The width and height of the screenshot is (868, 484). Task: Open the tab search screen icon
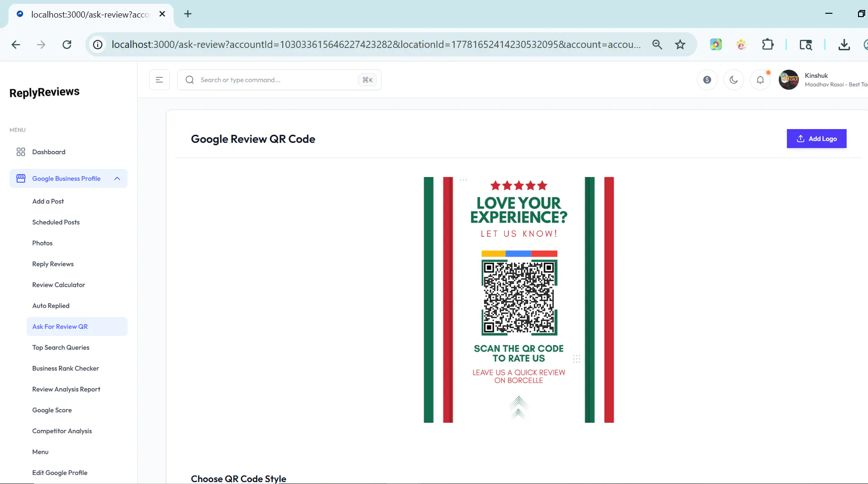coord(805,45)
